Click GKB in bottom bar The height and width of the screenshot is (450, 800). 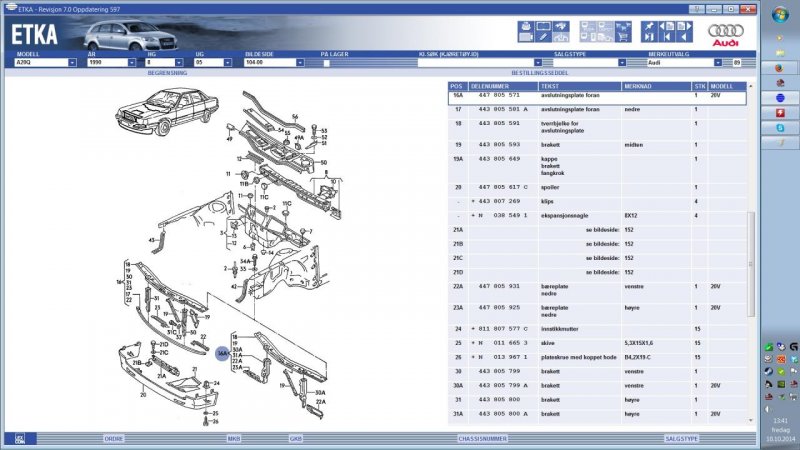pos(296,439)
